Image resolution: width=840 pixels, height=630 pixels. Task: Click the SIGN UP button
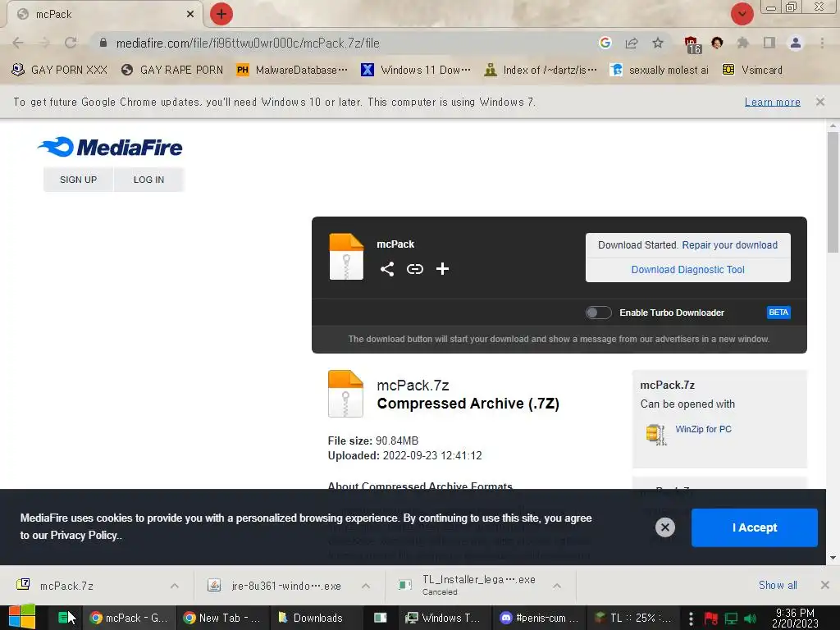pos(78,180)
